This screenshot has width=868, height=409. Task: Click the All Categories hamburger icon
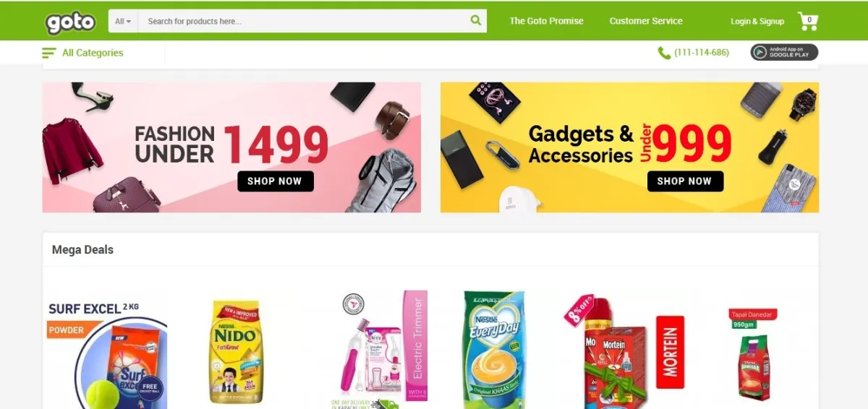point(49,53)
